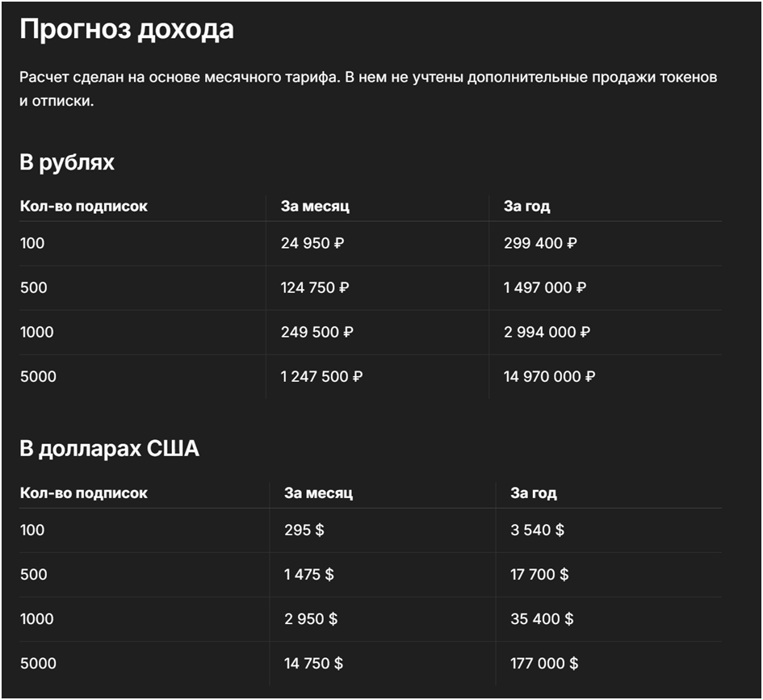
Task: Select the 2 994 000 ₽ cell
Action: coord(547,332)
